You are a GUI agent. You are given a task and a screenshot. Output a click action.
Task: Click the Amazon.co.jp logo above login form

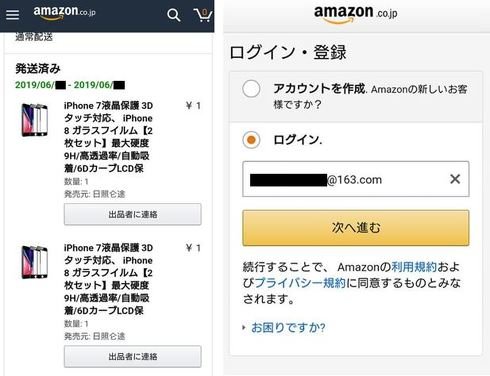point(355,15)
